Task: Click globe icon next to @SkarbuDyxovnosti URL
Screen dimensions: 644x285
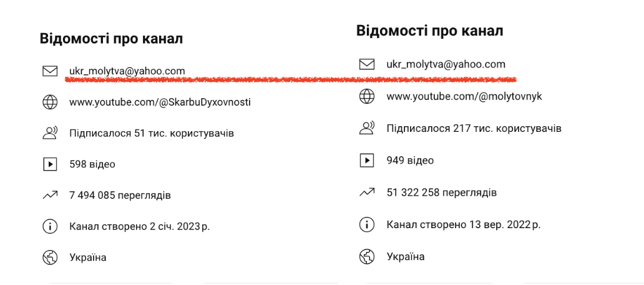Action: click(50, 102)
